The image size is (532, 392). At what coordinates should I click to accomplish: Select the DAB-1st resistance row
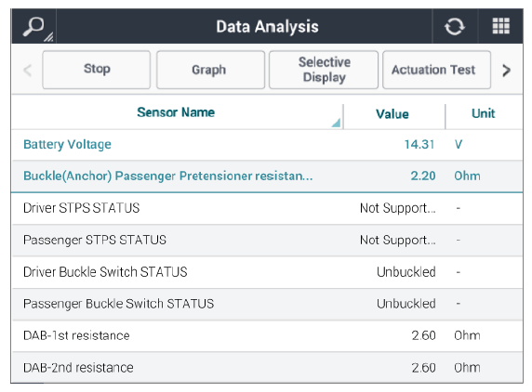point(267,335)
